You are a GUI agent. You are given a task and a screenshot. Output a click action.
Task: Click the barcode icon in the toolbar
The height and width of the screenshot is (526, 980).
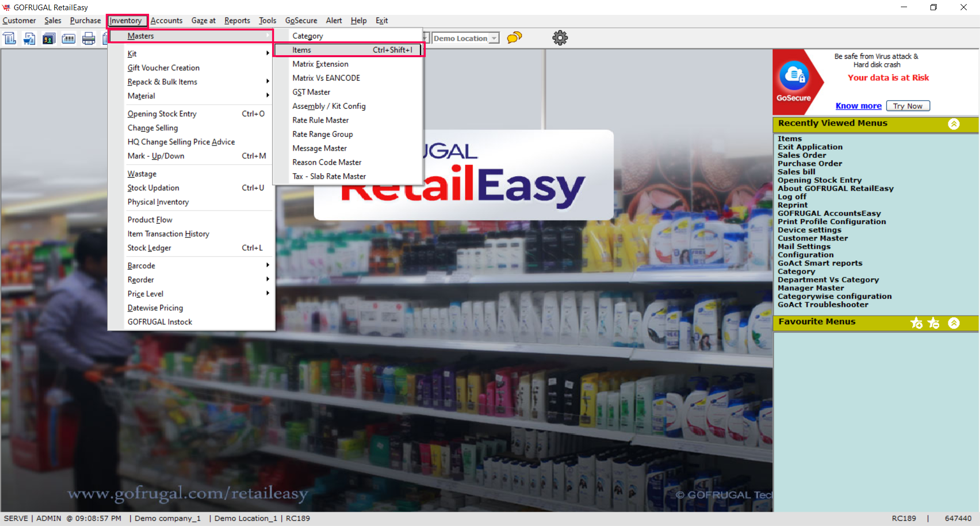68,38
